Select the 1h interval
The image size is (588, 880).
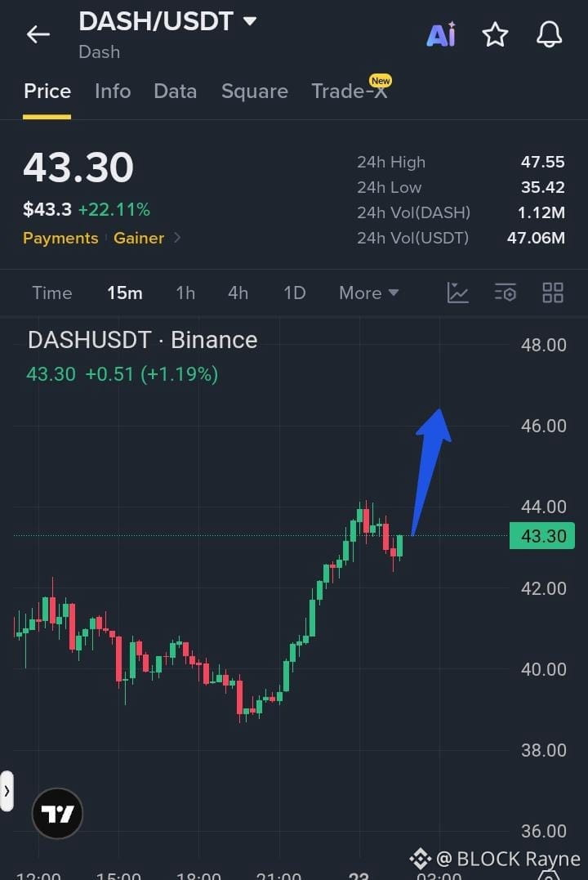coord(185,293)
